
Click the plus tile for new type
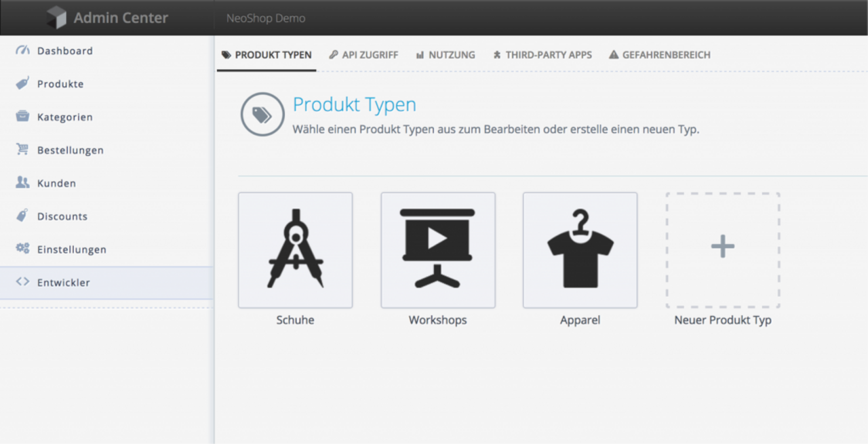tap(722, 250)
